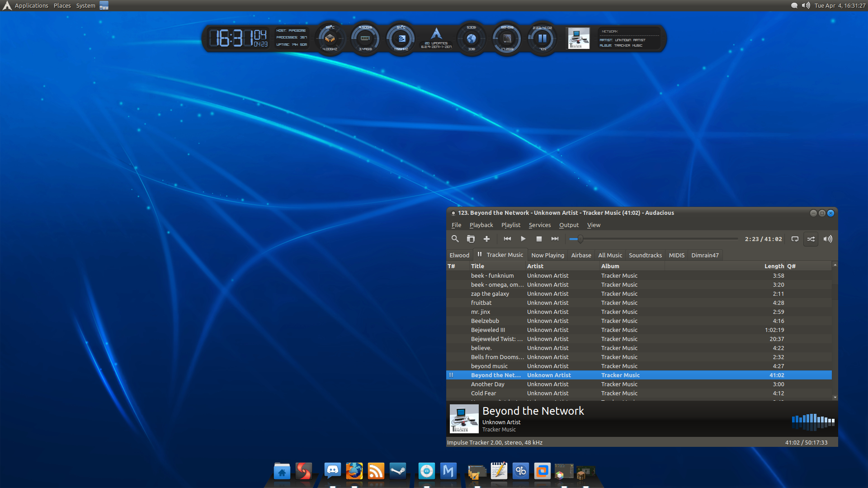Skip to the next track
Viewport: 868px width, 488px height.
tap(555, 239)
